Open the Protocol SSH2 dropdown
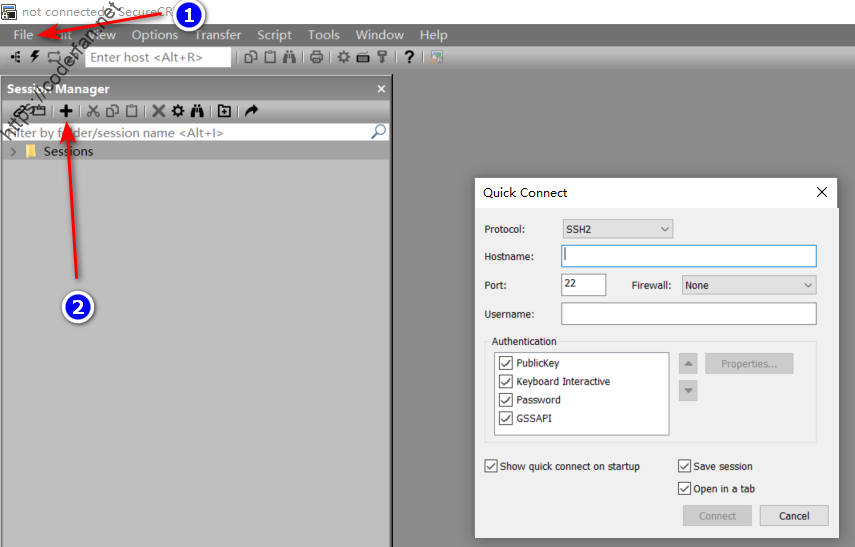Image resolution: width=855 pixels, height=547 pixels. [x=618, y=229]
